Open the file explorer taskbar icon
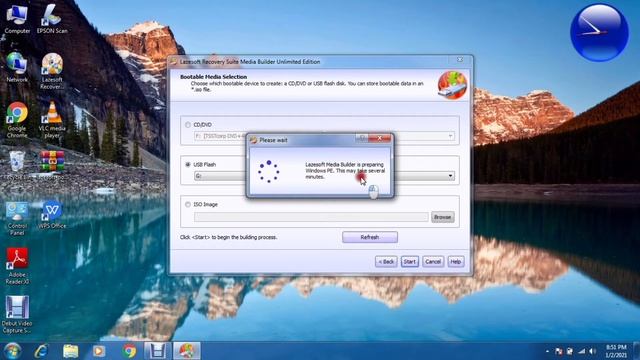The width and height of the screenshot is (640, 360). click(71, 351)
